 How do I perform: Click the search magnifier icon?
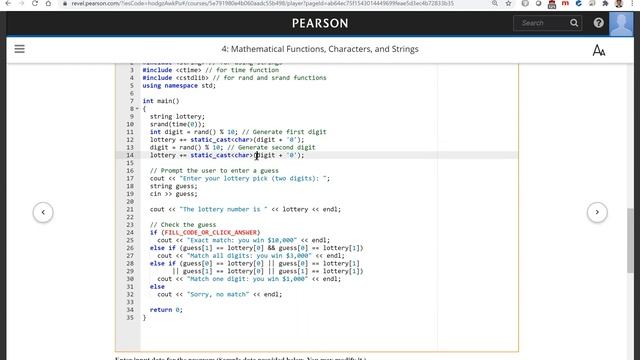(x=574, y=23)
